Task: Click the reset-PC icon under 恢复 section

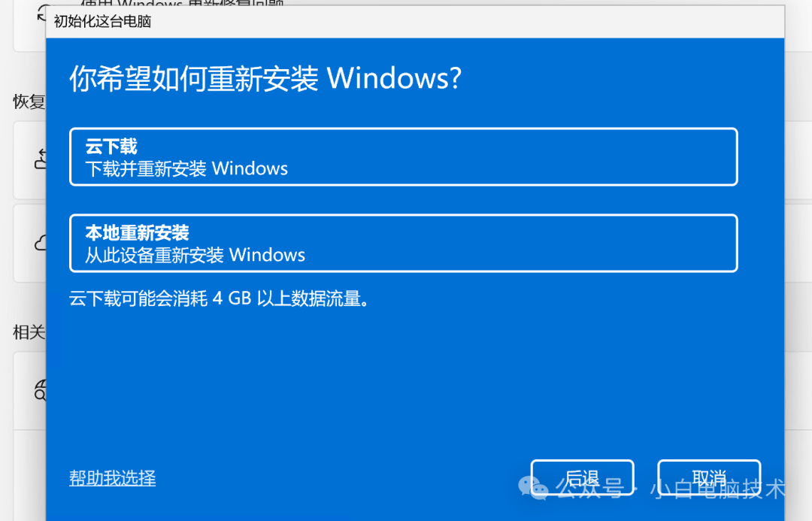Action: (x=41, y=159)
